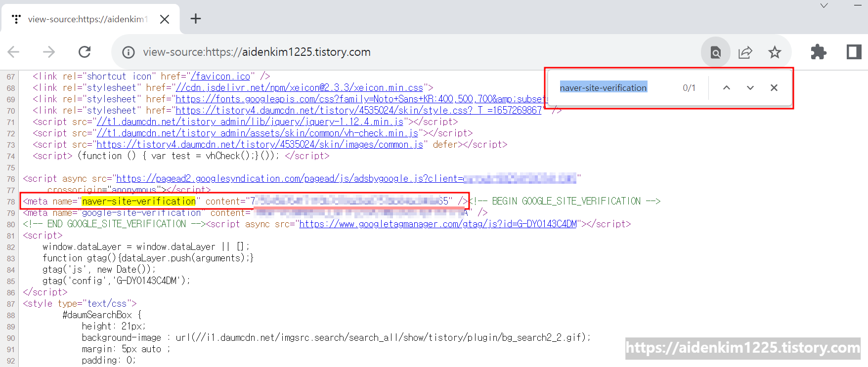Screen dimensions: 868x367
Task: Open a new browser tab
Action: [x=196, y=19]
